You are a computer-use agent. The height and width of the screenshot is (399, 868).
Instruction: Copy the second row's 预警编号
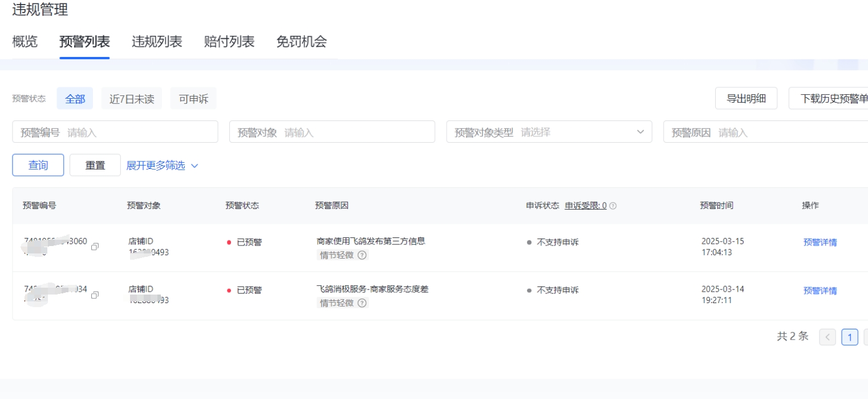click(x=95, y=295)
